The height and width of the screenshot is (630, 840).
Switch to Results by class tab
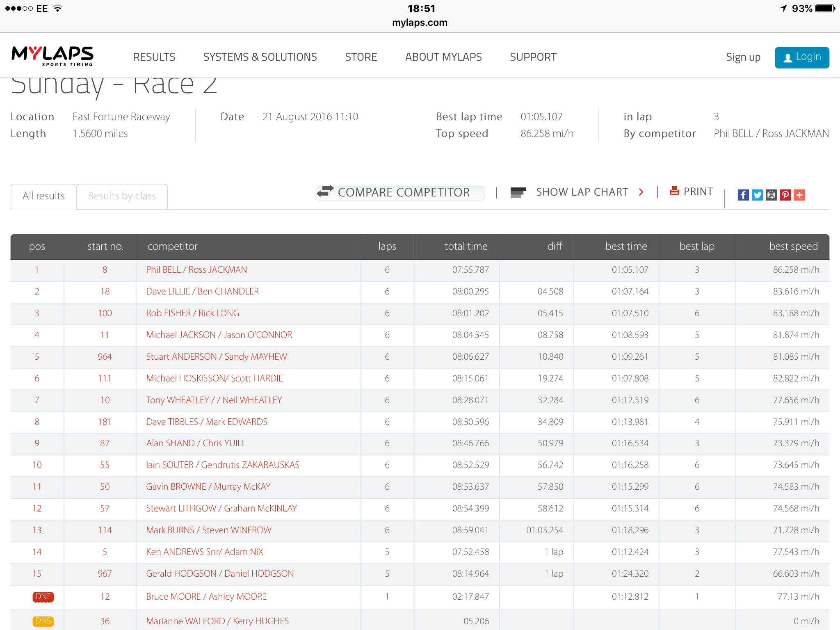click(122, 196)
